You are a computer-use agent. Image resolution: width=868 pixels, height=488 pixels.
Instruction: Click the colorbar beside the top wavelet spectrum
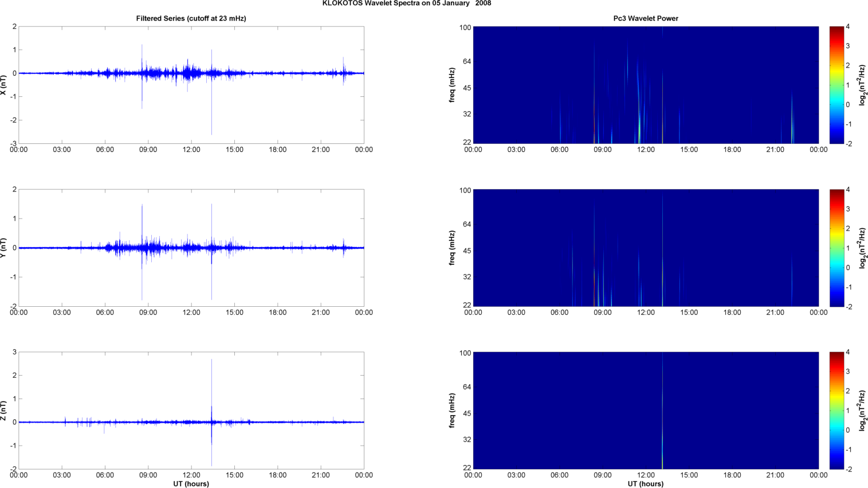836,85
